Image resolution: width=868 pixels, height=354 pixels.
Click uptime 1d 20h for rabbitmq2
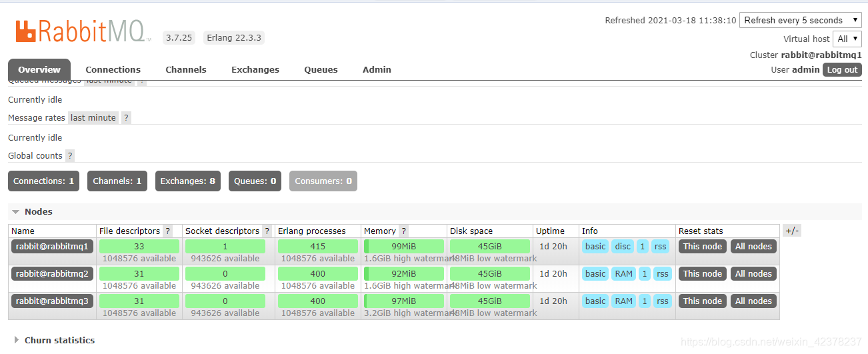pyautogui.click(x=553, y=273)
